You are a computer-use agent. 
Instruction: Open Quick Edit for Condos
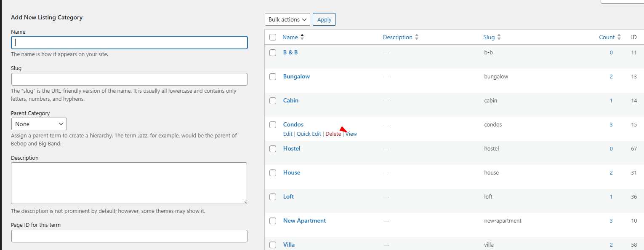309,134
